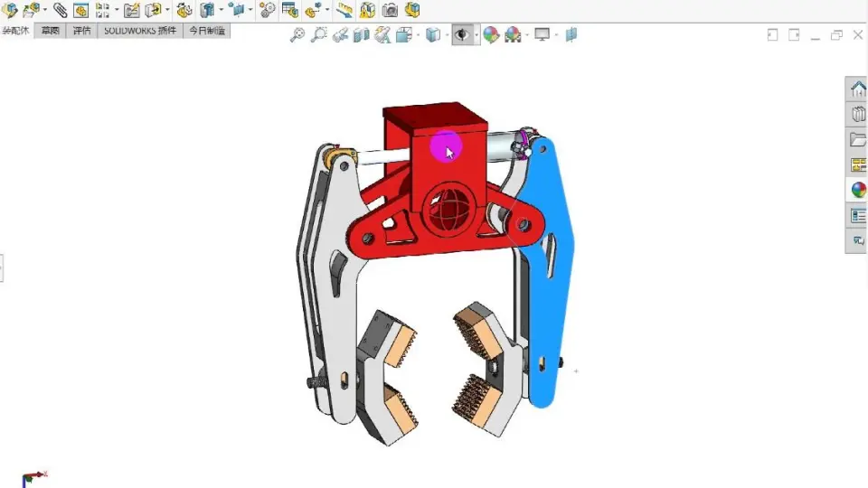The height and width of the screenshot is (488, 868).
Task: Open the Design Library tab in task pane
Action: 857,114
